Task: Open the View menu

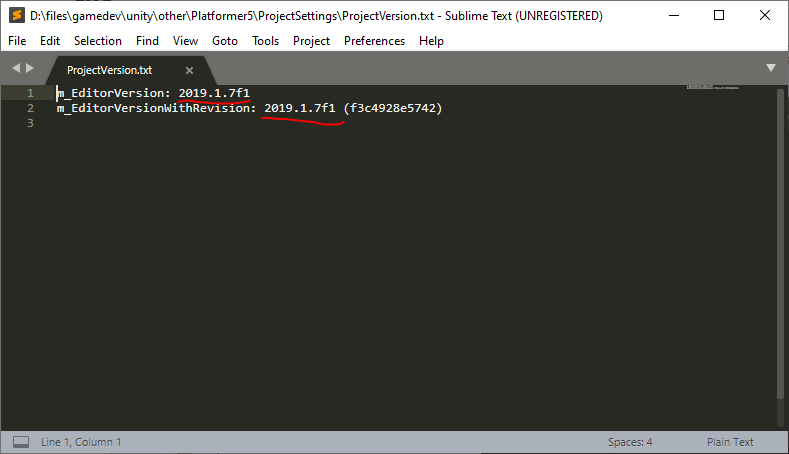Action: [185, 41]
